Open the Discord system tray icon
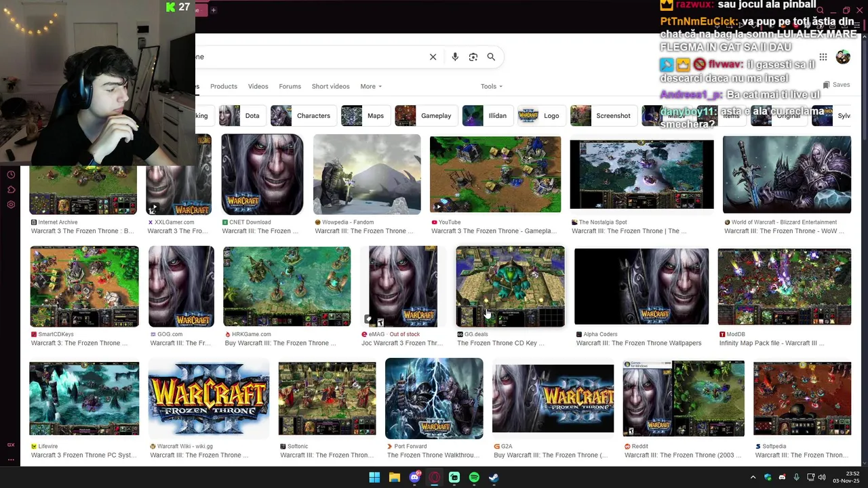The width and height of the screenshot is (868, 488). [x=782, y=477]
